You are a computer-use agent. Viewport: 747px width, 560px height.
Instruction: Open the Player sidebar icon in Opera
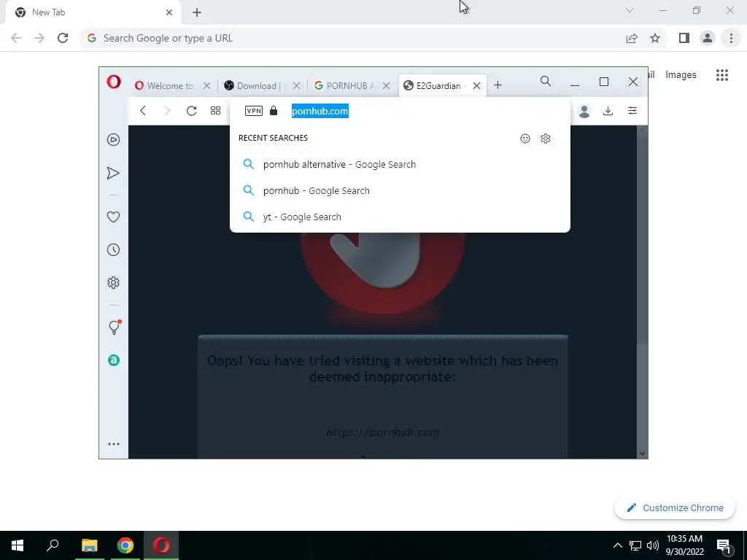click(x=113, y=139)
